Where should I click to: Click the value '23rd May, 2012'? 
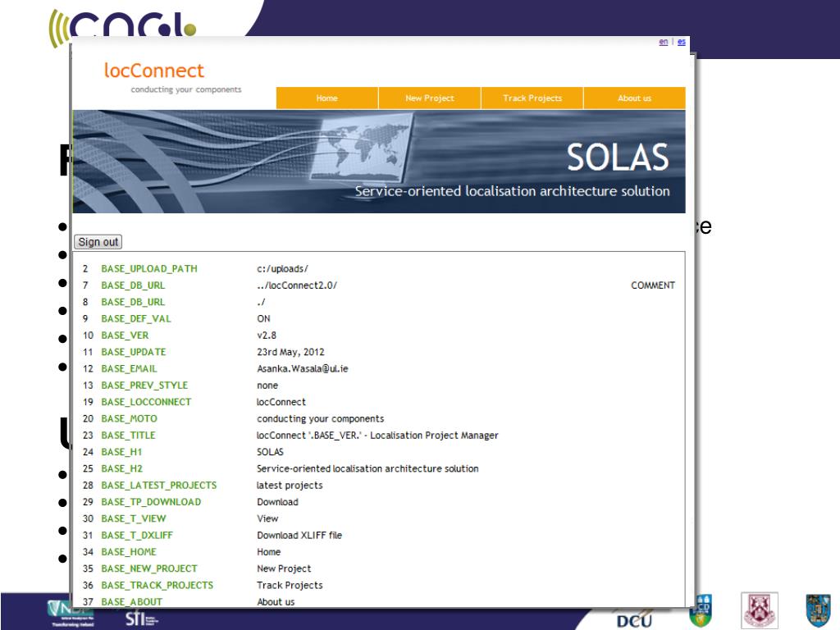290,352
